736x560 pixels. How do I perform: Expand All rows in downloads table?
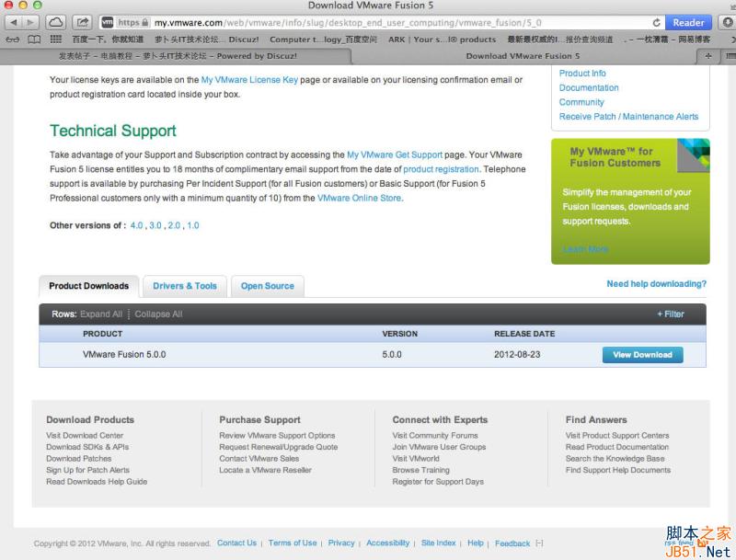click(x=101, y=314)
